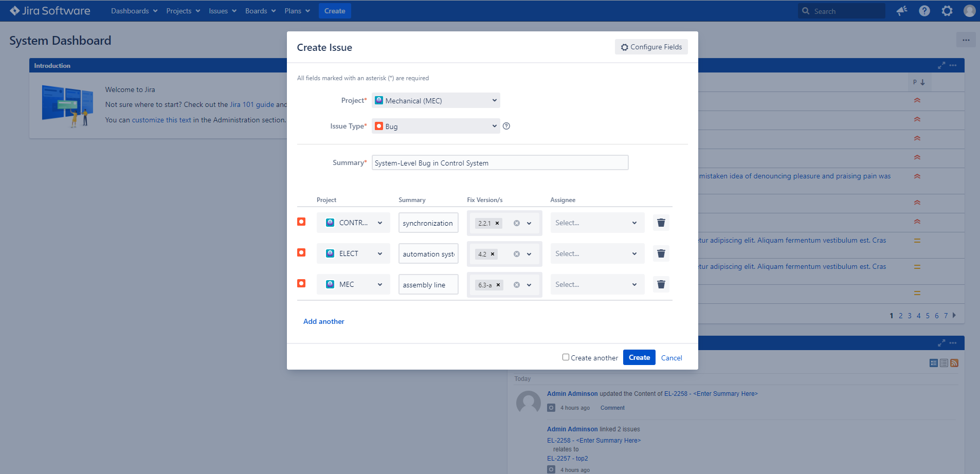This screenshot has width=980, height=474.
Task: Open the Projects menu
Action: [x=183, y=11]
